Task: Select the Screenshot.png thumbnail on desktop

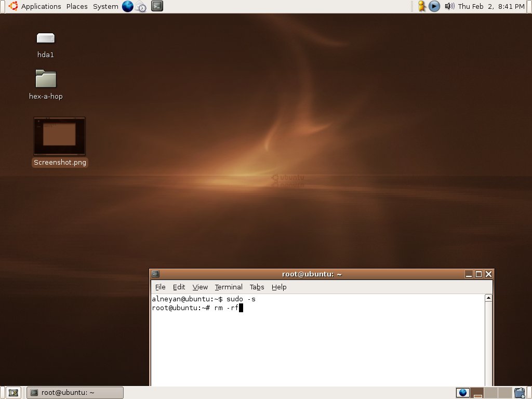Action: coord(59,137)
